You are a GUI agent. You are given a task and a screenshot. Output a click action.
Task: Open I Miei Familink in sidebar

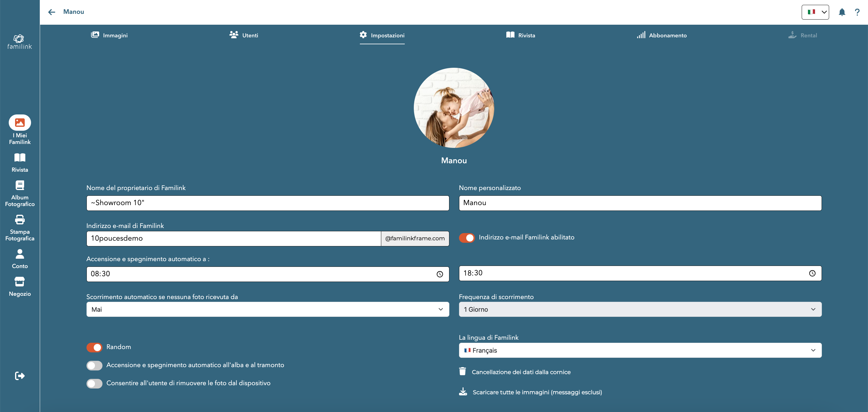20,123
